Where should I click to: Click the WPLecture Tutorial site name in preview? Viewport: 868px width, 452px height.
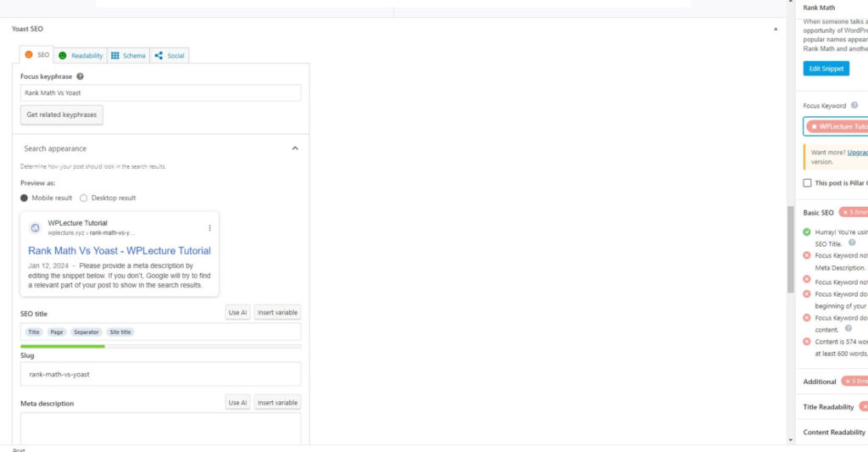point(77,223)
